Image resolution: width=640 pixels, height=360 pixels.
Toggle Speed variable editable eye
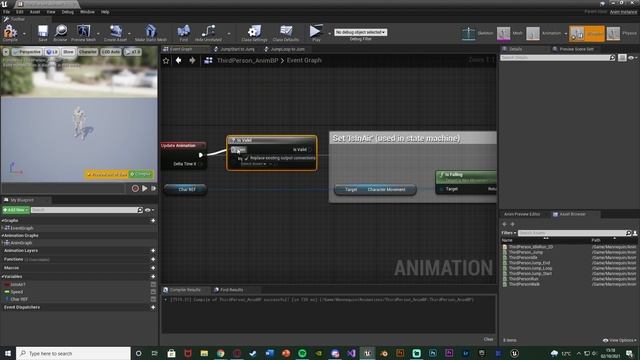tap(153, 292)
